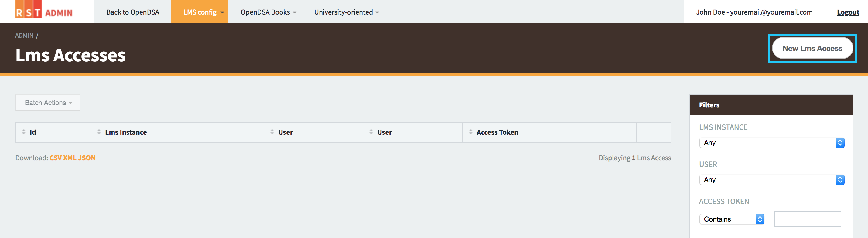Image resolution: width=868 pixels, height=238 pixels.
Task: Open the Batch Actions dropdown
Action: tap(47, 103)
